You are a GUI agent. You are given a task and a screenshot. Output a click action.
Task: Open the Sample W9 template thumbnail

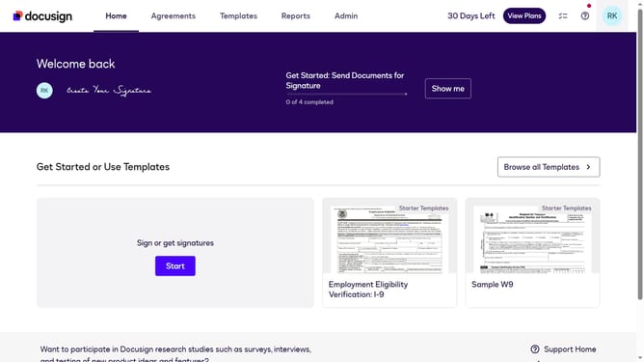coord(532,239)
